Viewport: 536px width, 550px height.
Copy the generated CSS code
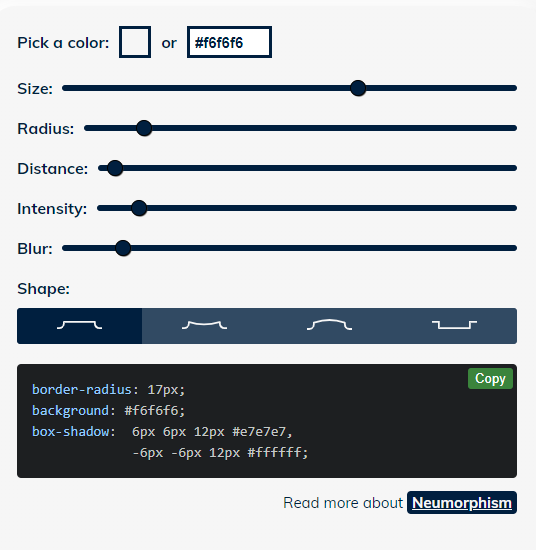(490, 378)
